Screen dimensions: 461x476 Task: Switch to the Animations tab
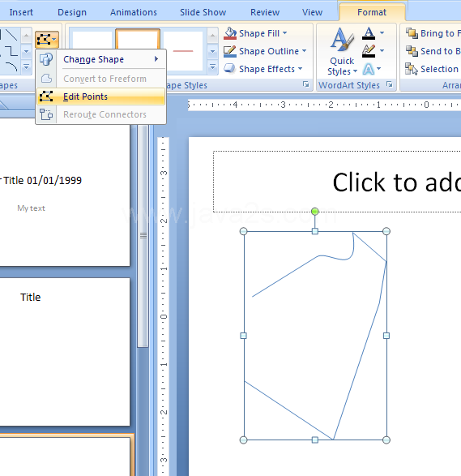134,12
